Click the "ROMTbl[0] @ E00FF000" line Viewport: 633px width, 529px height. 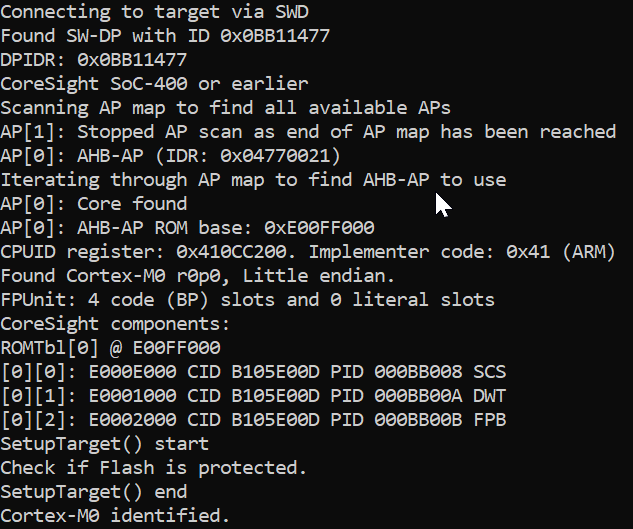tap(110, 348)
